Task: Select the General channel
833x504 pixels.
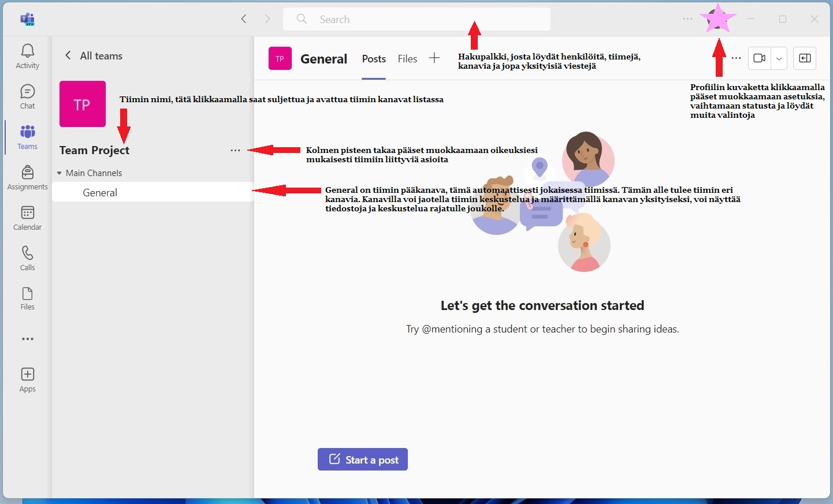Action: [x=100, y=193]
